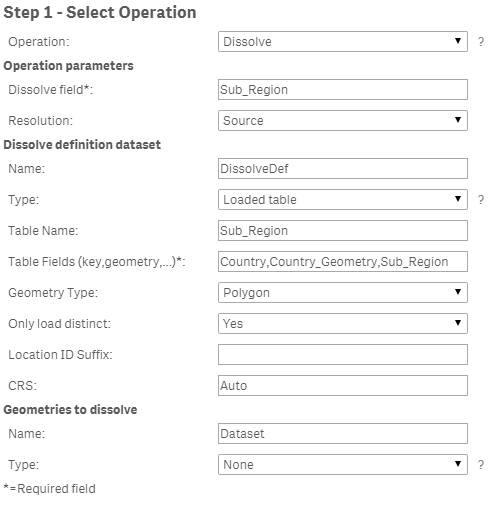Click the Dataset name input field

(x=343, y=434)
